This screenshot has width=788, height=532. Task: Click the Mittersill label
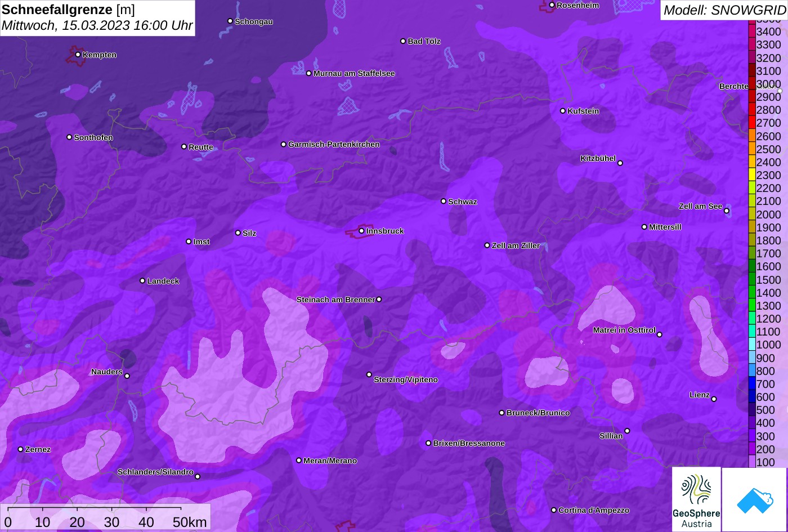(665, 227)
